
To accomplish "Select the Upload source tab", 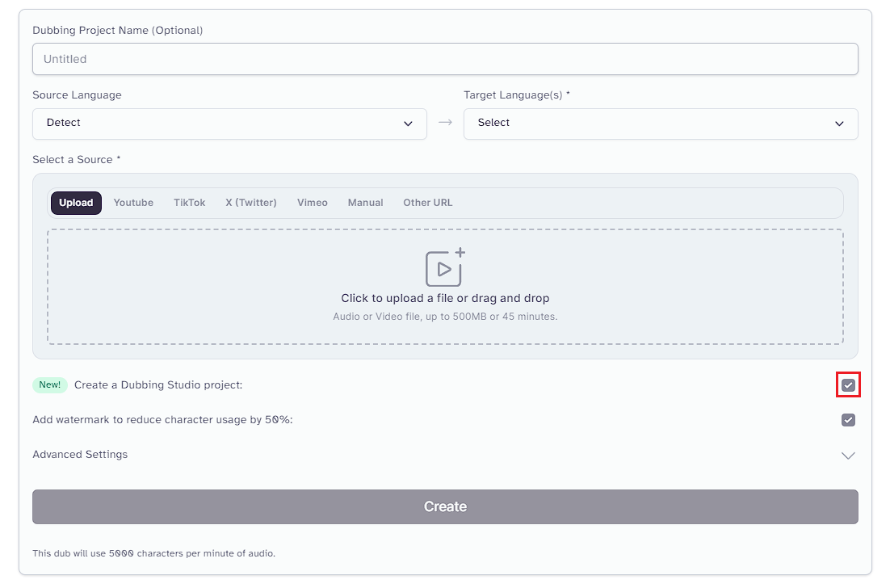I will point(76,204).
